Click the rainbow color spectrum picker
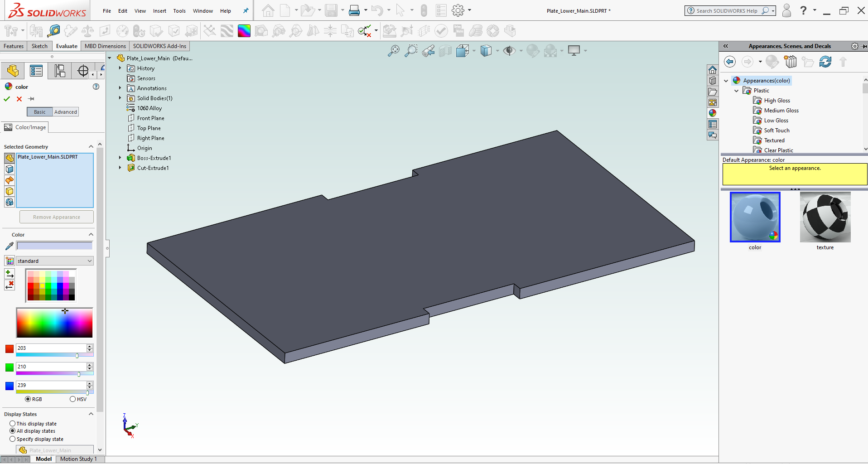The width and height of the screenshot is (868, 464). tap(54, 323)
